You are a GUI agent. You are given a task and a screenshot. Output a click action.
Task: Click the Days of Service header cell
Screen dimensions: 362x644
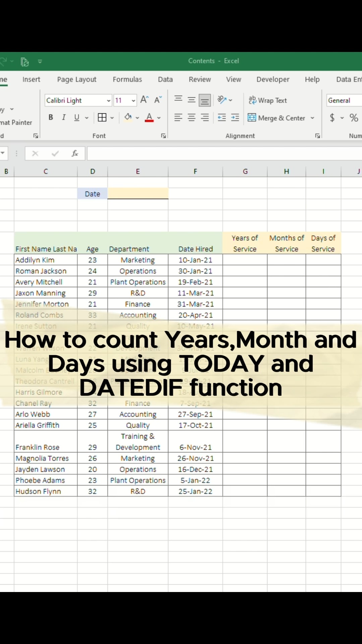tap(323, 243)
